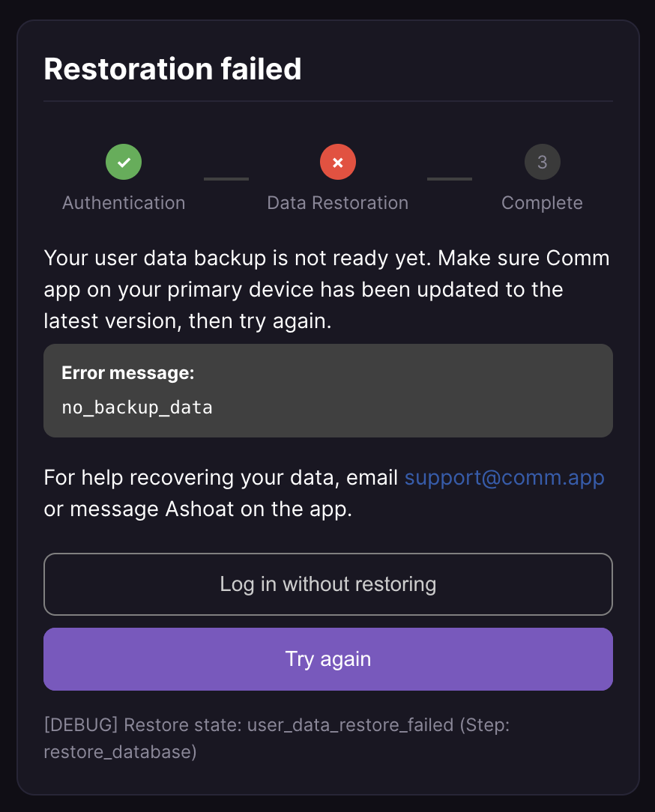The width and height of the screenshot is (655, 812).
Task: Click the Restoration failed heading
Action: point(172,69)
